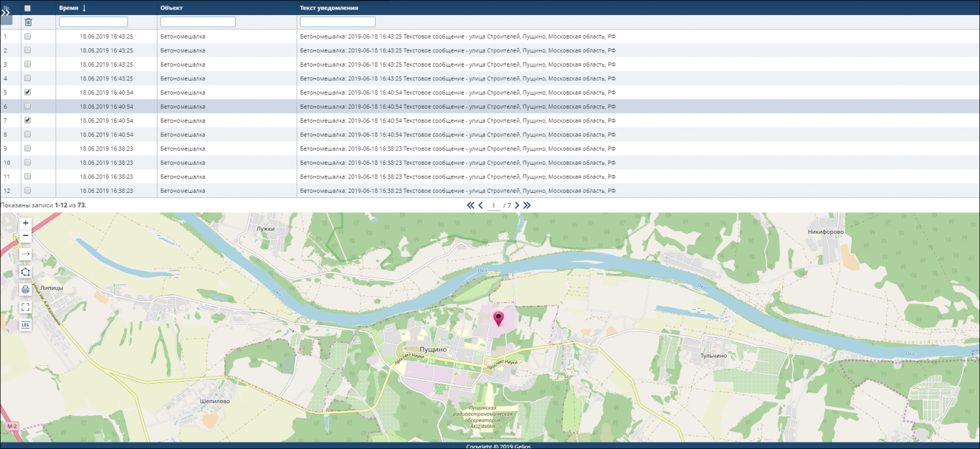This screenshot has width=980, height=449.
Task: Check the checkbox for row 3
Action: [x=27, y=65]
